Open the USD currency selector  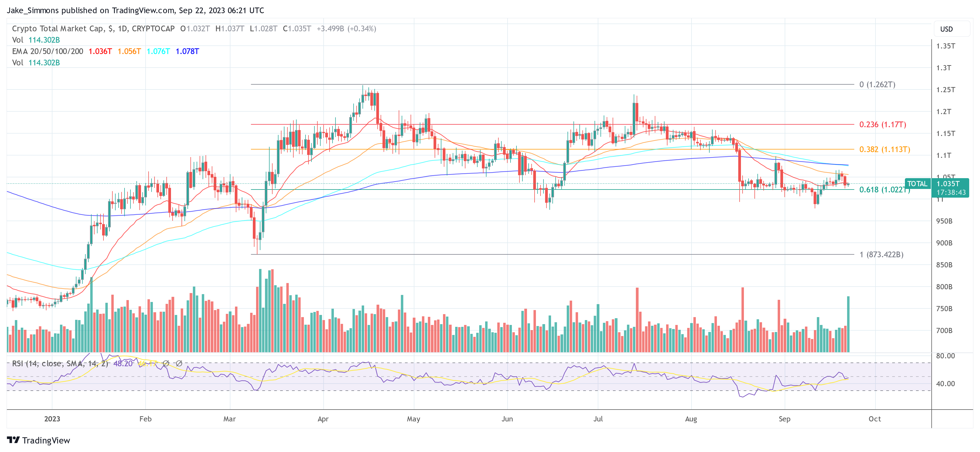[x=951, y=29]
